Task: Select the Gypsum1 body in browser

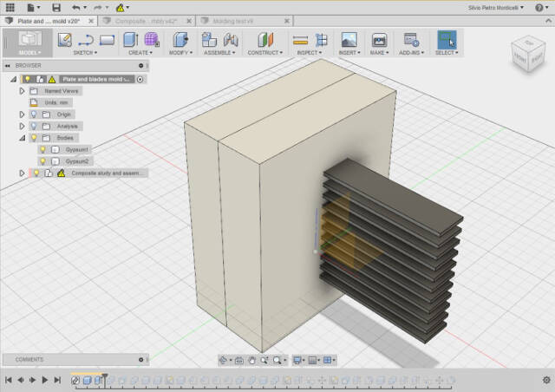Action: [x=76, y=150]
